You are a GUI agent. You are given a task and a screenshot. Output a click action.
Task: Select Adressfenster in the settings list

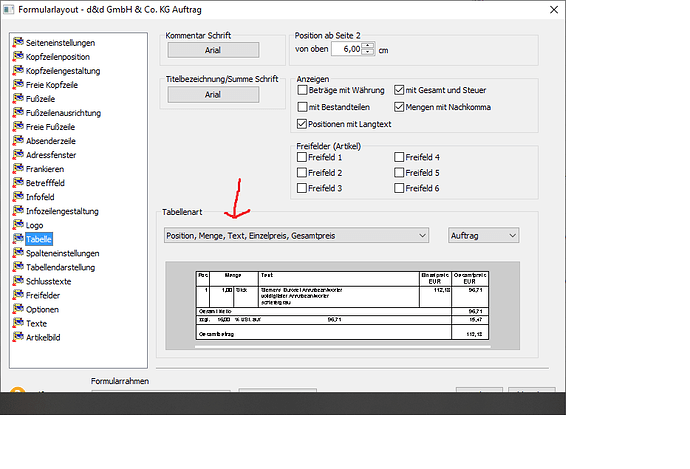pyautogui.click(x=51, y=155)
